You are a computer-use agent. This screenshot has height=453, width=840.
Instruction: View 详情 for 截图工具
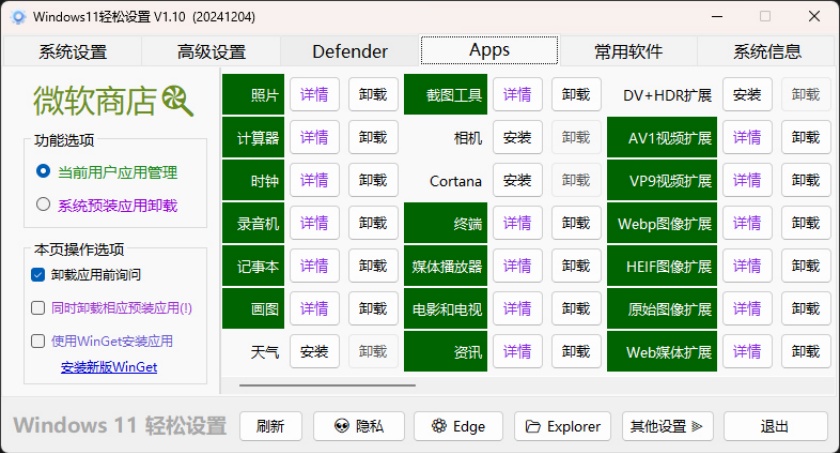pos(517,95)
